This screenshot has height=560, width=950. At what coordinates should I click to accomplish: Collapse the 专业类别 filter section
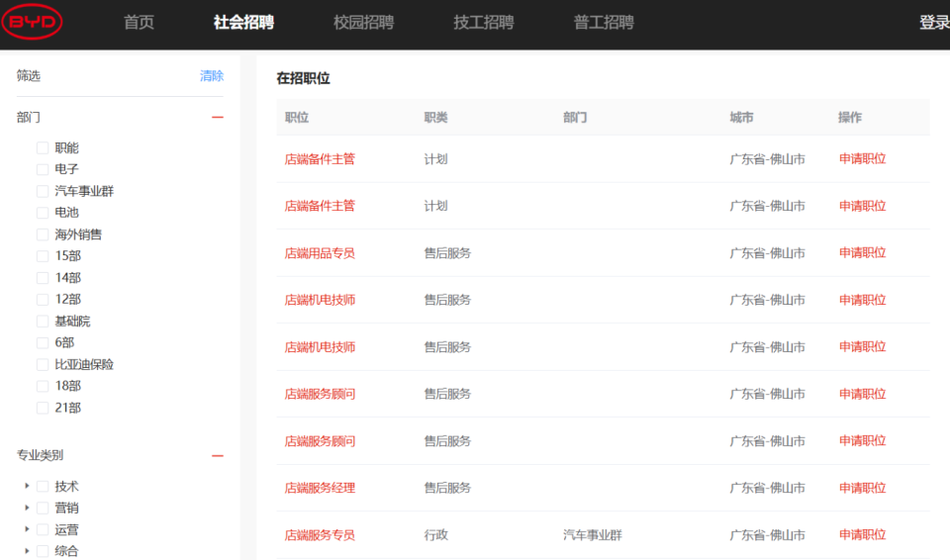coord(218,455)
